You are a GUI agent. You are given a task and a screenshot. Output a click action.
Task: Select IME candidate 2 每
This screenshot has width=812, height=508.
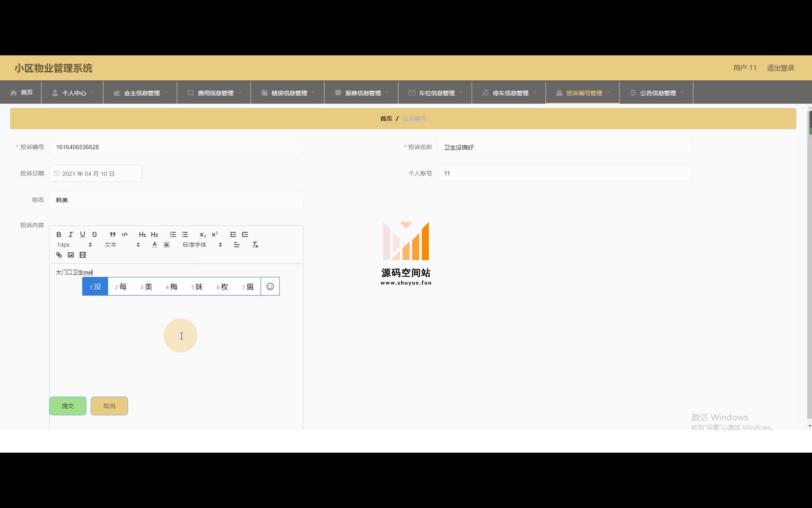tap(121, 287)
